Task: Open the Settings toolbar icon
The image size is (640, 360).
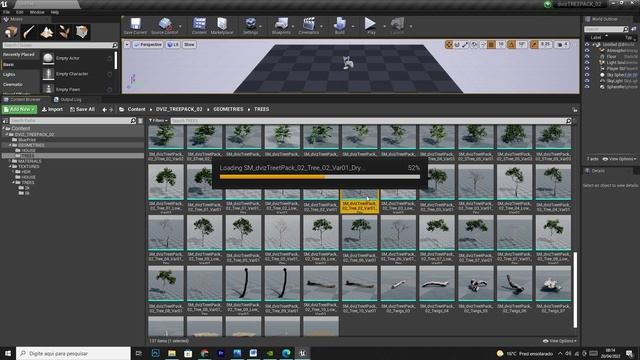Action: click(x=250, y=26)
